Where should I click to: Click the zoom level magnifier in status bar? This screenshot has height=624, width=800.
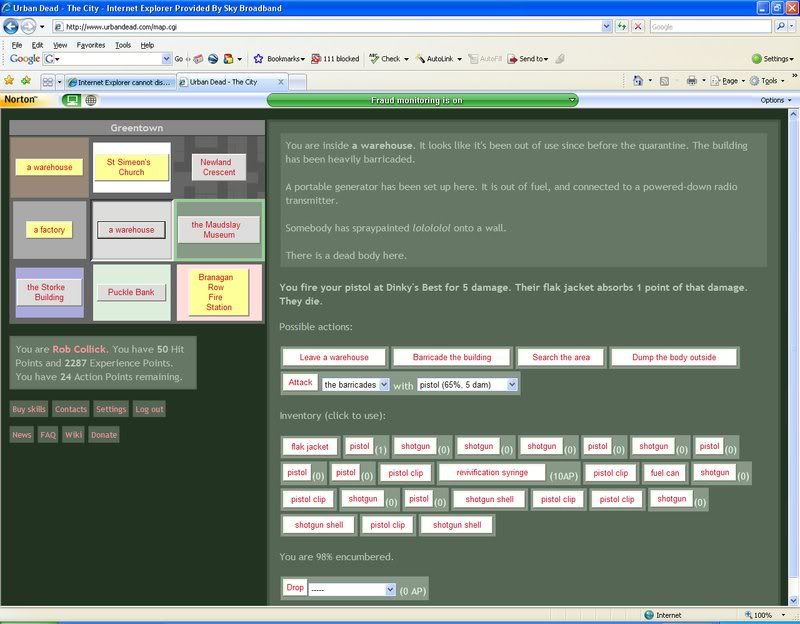point(748,615)
